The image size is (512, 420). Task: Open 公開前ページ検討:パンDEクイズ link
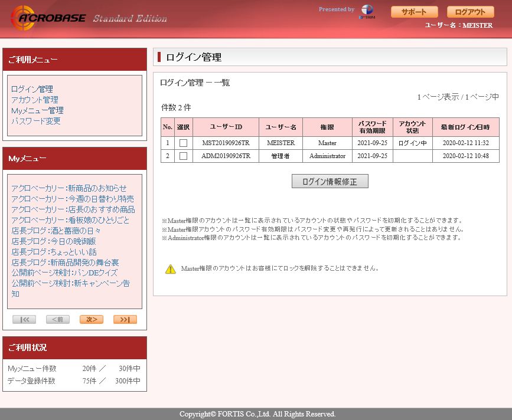tap(64, 273)
